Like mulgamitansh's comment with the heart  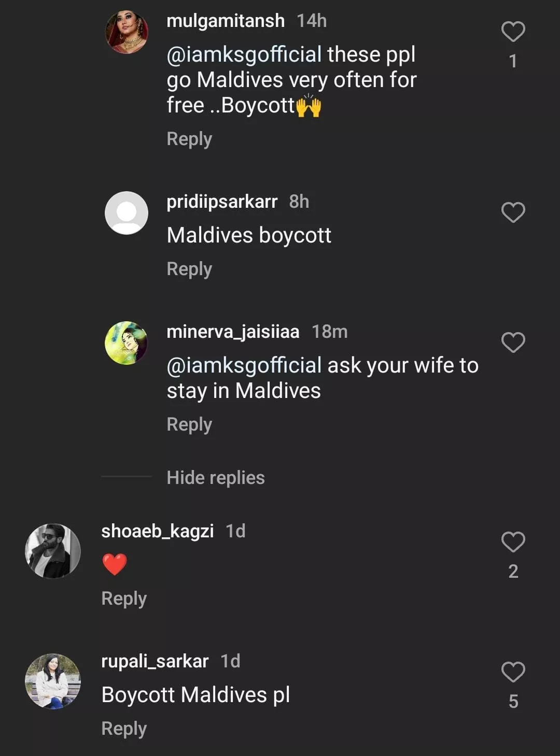click(x=513, y=32)
